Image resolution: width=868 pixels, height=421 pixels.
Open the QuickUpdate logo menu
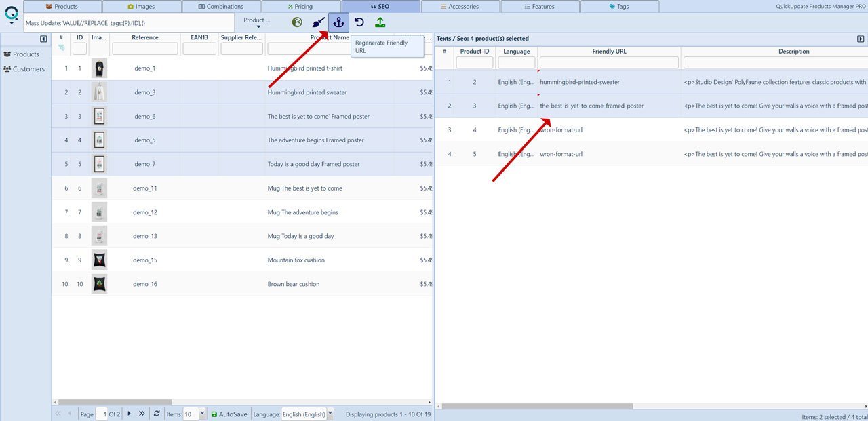point(11,16)
